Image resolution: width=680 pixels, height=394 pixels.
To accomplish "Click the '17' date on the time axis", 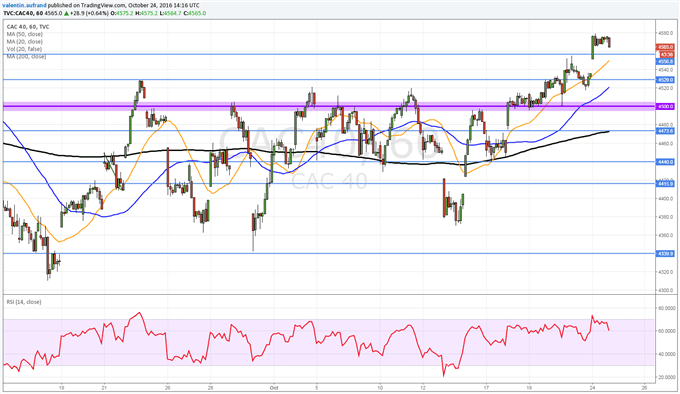I will 486,387.
